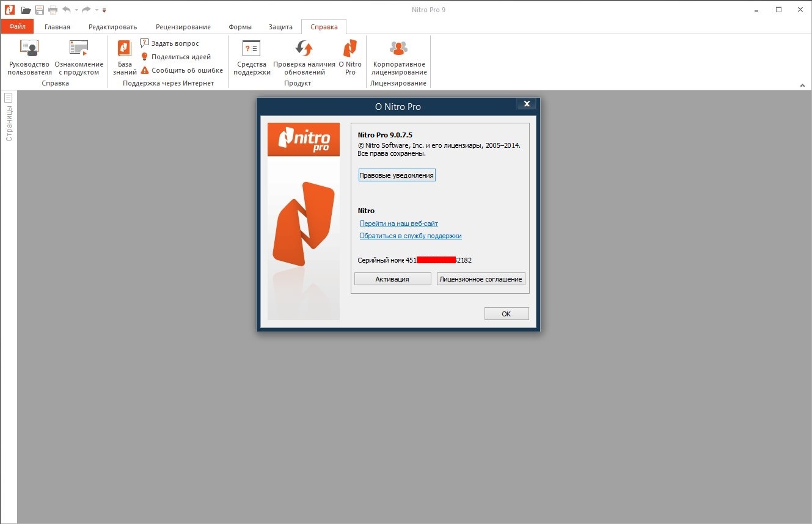This screenshot has height=524, width=812.
Task: Open База знаний knowledge base
Action: [x=125, y=57]
